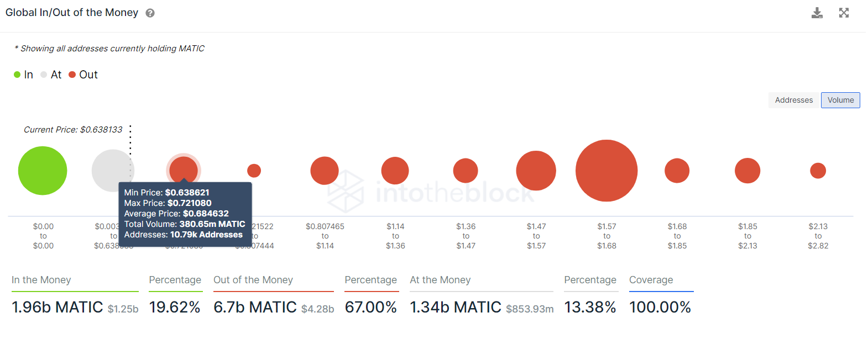This screenshot has width=868, height=339.
Task: Click the gray At the Money bubble
Action: click(x=113, y=171)
